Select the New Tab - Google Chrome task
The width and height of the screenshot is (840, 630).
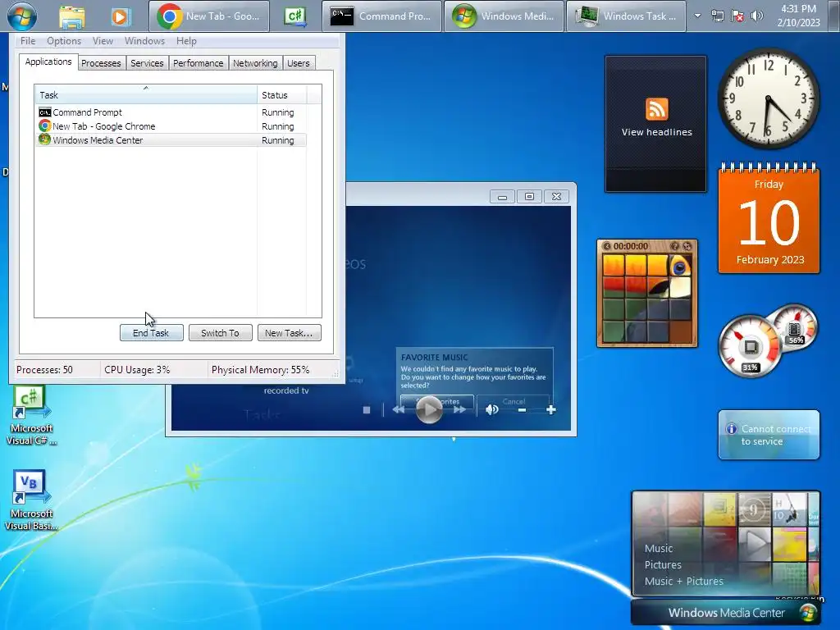tap(171, 126)
